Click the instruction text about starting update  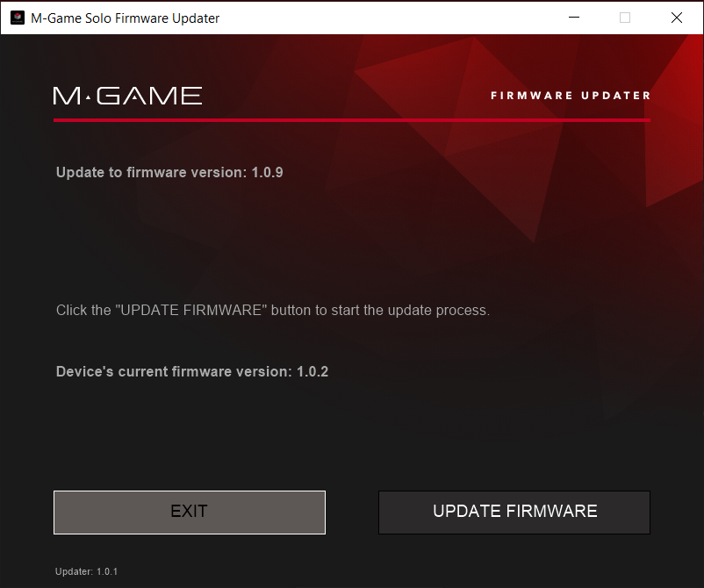(273, 310)
